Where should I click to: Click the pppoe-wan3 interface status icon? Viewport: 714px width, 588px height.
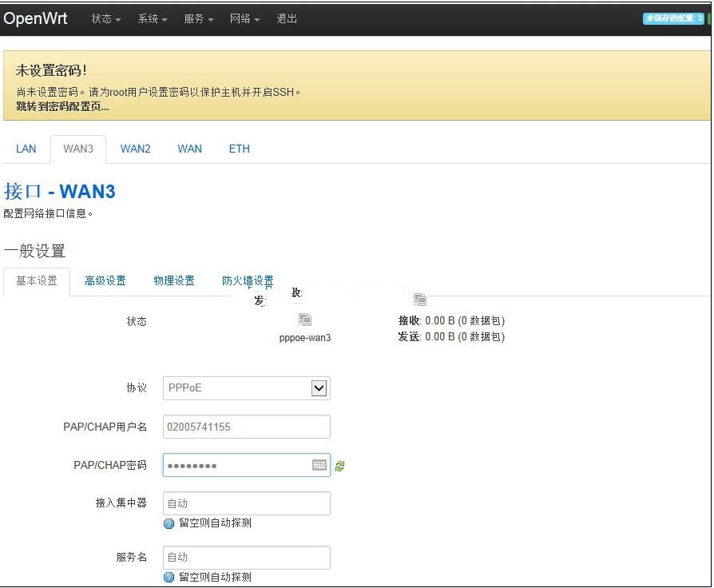[x=304, y=320]
